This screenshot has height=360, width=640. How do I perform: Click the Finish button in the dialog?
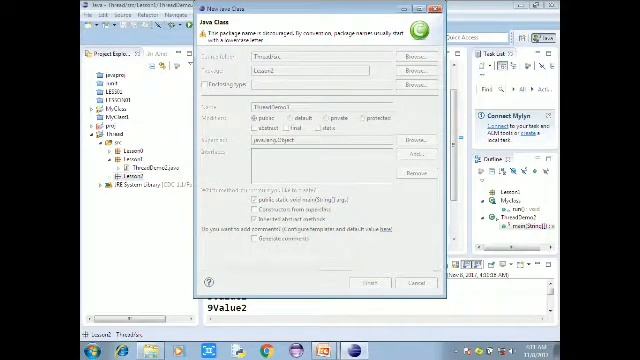[370, 283]
